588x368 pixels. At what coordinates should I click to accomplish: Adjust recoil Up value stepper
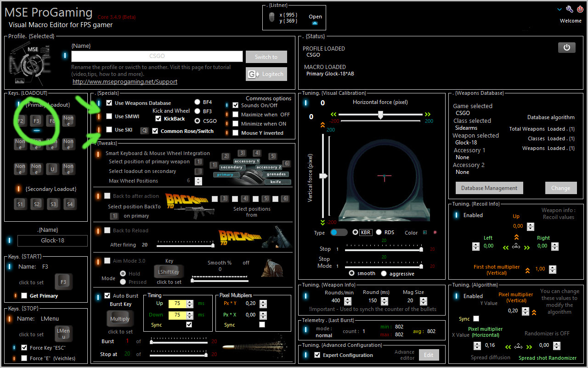click(x=531, y=226)
